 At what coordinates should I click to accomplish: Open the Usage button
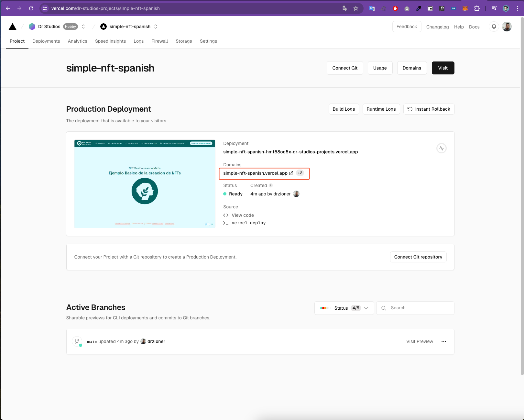pos(380,68)
